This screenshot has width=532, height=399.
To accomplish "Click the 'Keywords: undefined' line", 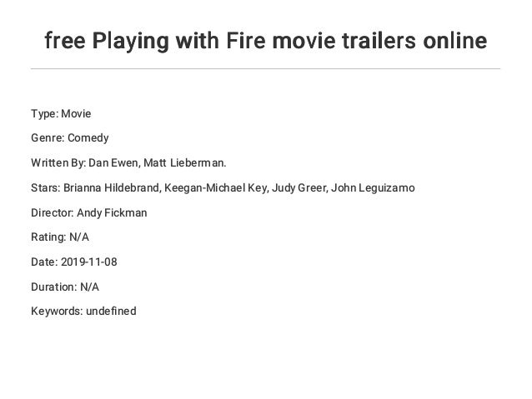I will coord(83,311).
